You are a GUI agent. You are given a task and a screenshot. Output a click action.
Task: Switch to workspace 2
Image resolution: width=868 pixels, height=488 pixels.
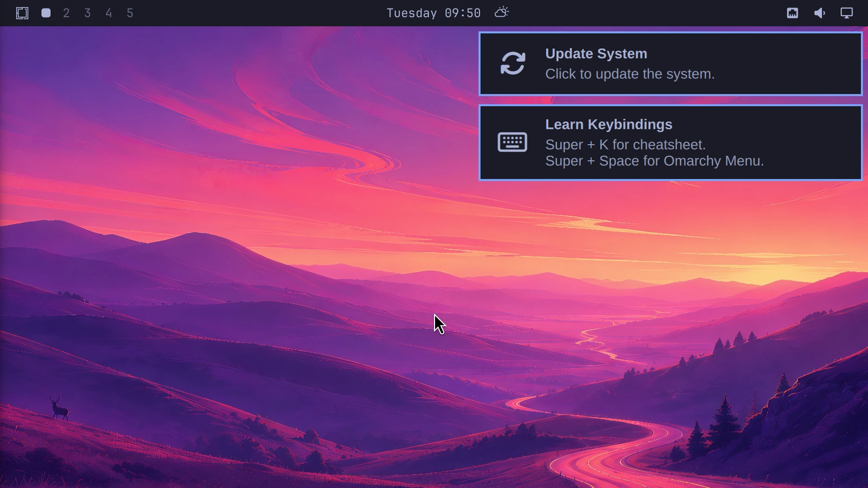pyautogui.click(x=66, y=13)
